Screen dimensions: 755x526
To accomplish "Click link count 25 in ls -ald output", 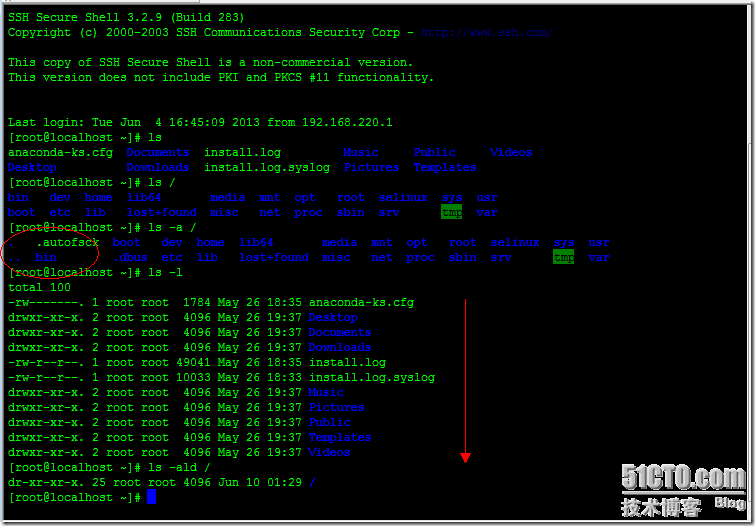I will (x=99, y=482).
